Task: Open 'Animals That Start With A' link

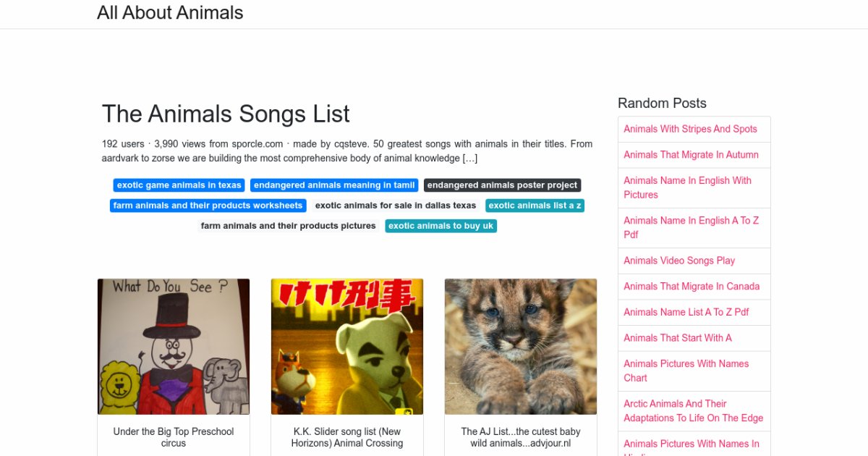Action: [x=678, y=338]
